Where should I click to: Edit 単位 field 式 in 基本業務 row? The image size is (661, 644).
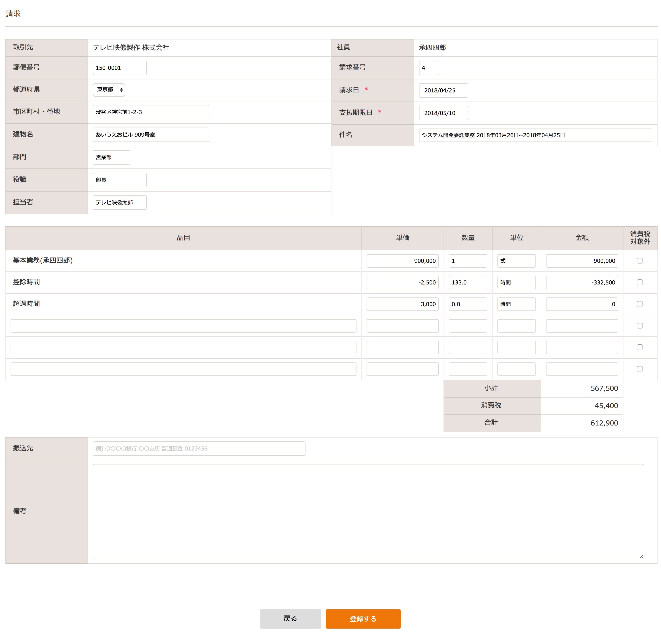[x=516, y=261]
